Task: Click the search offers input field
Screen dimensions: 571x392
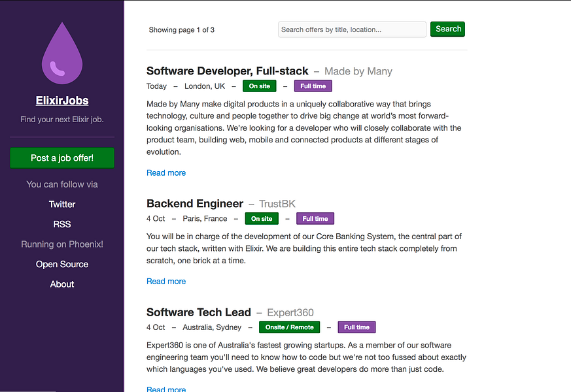Action: (352, 29)
